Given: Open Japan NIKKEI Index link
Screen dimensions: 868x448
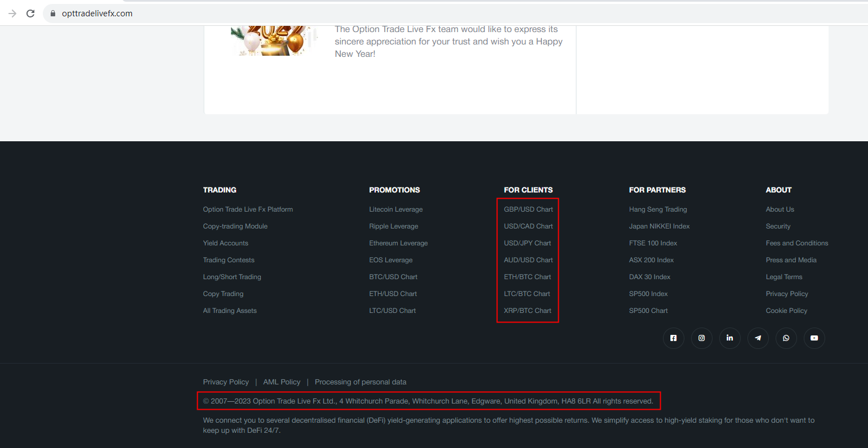Looking at the screenshot, I should coord(660,226).
